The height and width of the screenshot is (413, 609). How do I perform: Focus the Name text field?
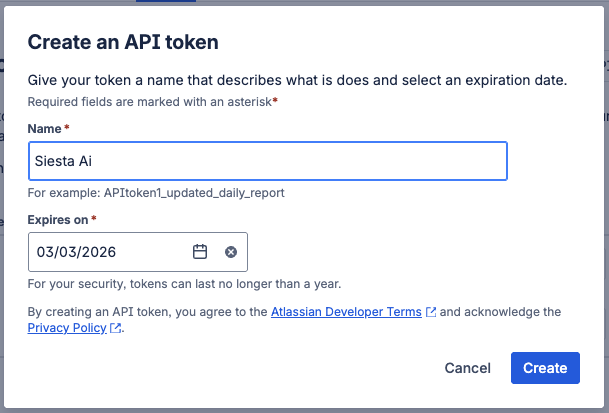[x=268, y=161]
